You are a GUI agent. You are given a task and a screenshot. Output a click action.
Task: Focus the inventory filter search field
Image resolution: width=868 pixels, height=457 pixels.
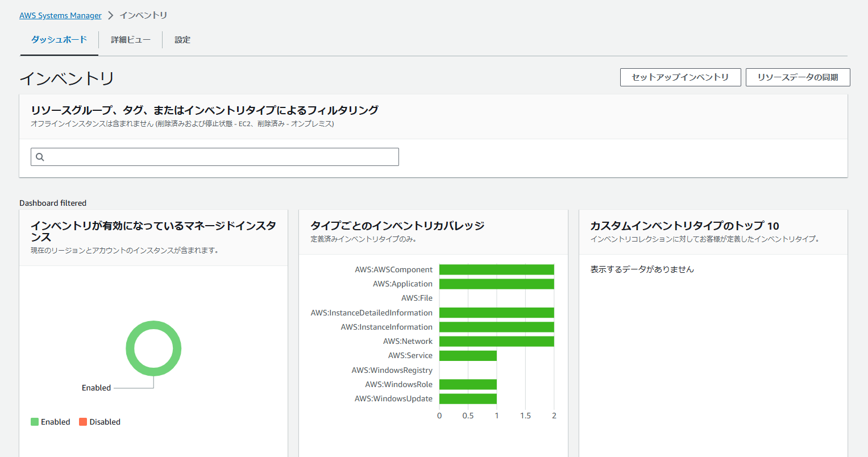[215, 157]
